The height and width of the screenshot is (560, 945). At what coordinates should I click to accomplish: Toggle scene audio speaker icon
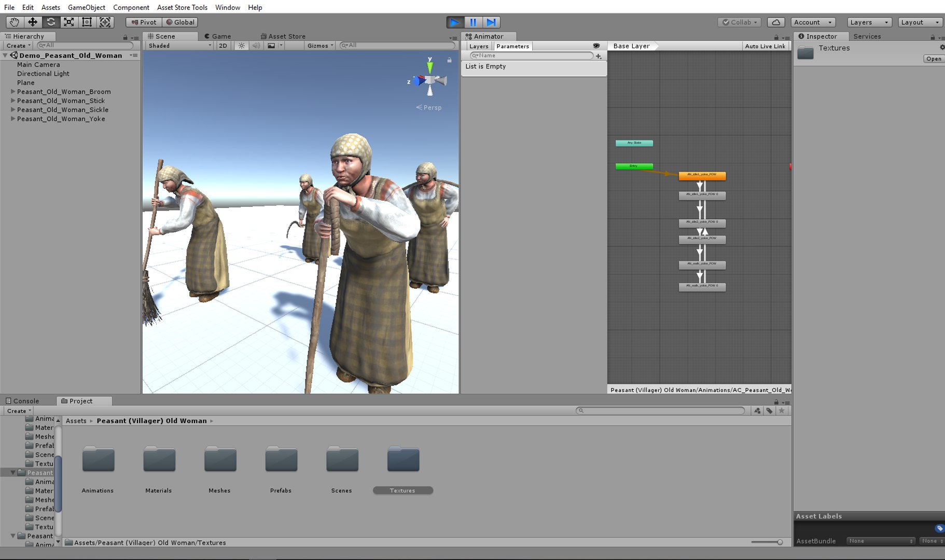256,46
